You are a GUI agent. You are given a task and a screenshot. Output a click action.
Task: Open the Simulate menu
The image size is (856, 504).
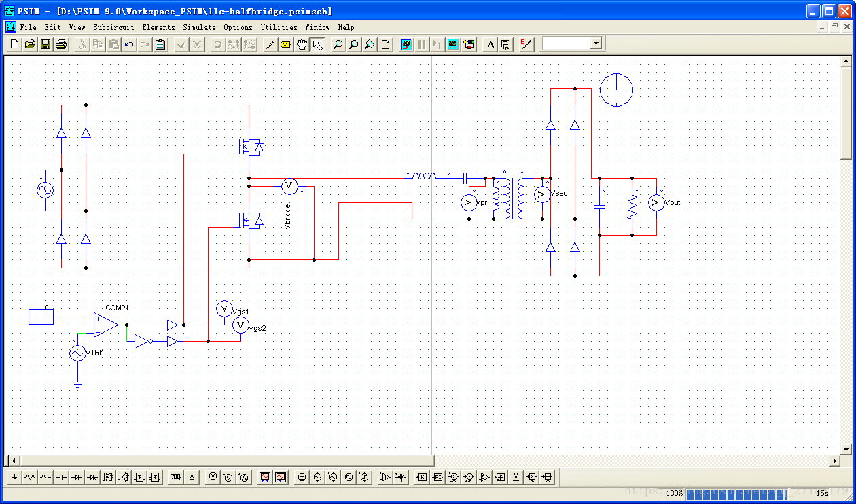pyautogui.click(x=200, y=27)
